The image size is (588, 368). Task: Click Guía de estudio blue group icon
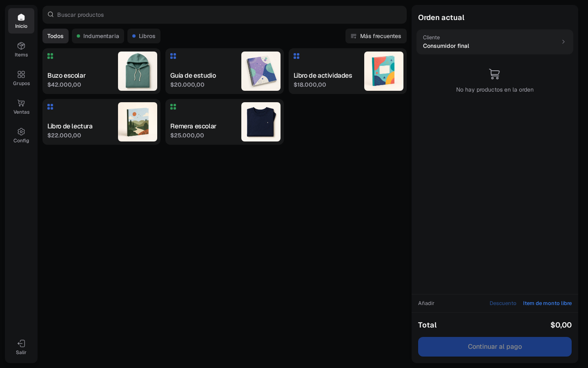click(x=173, y=56)
